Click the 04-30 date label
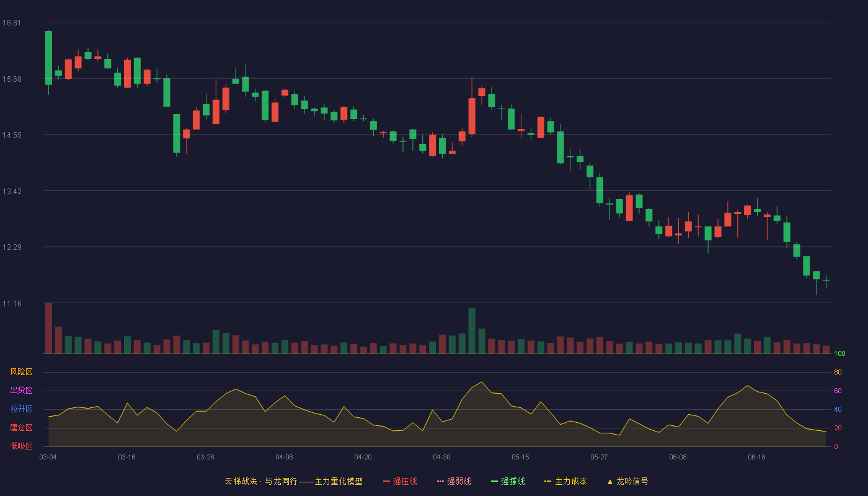The width and height of the screenshot is (868, 496). coord(441,457)
